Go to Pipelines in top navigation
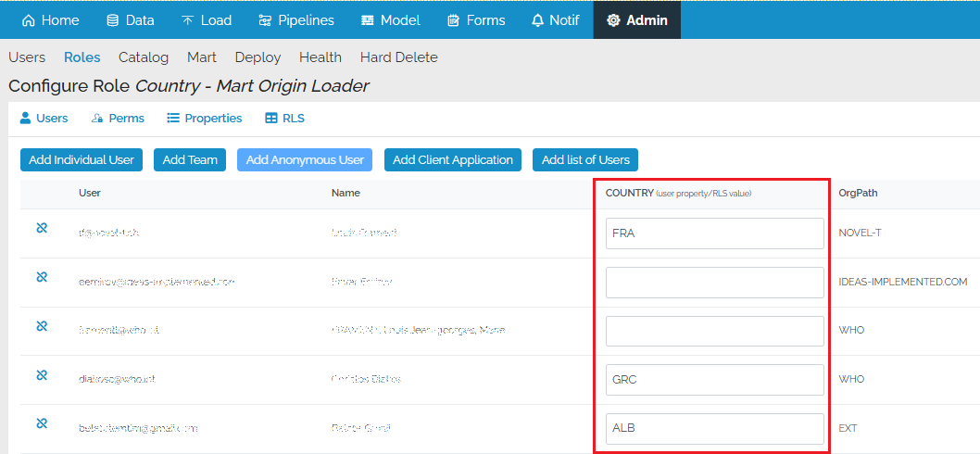 tap(296, 20)
